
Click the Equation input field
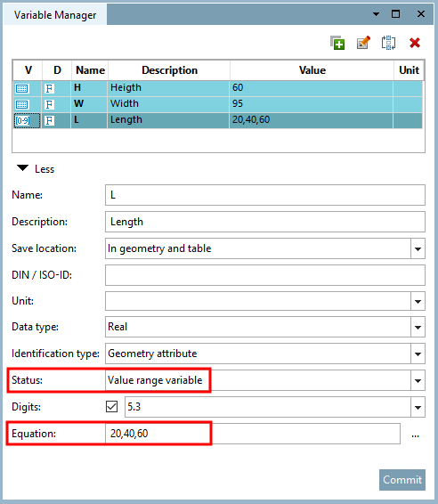253,434
